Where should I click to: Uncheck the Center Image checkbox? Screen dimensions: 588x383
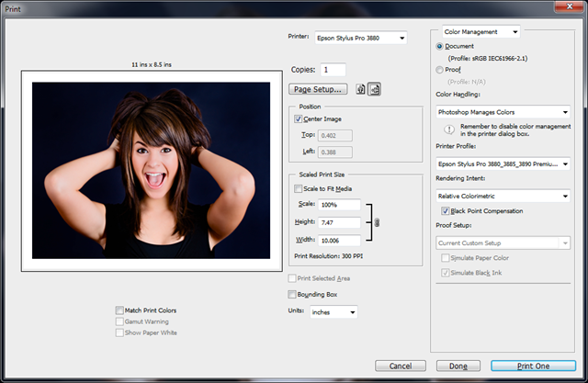298,118
